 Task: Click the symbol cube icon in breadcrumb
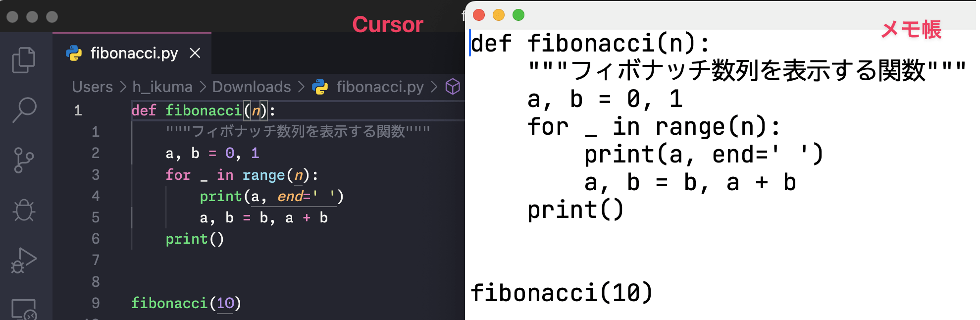click(453, 87)
